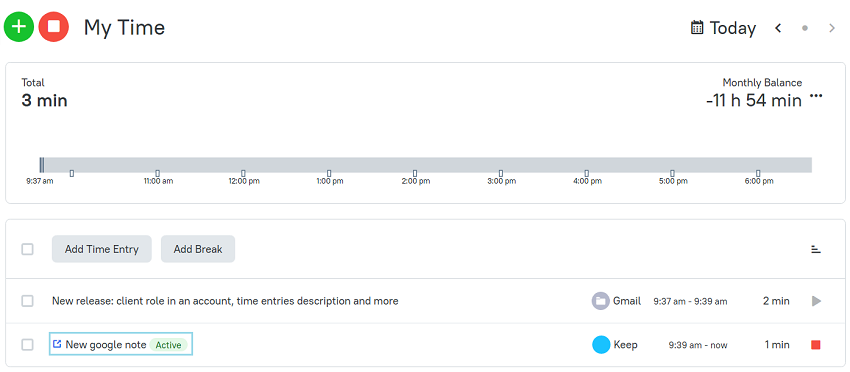Image resolution: width=850 pixels, height=372 pixels.
Task: Click the 5:00 pm timeline marker
Action: click(672, 174)
